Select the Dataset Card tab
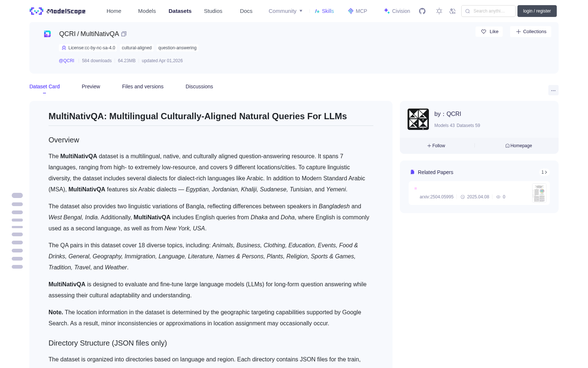Viewport: 588px width, 368px height. pyautogui.click(x=44, y=86)
